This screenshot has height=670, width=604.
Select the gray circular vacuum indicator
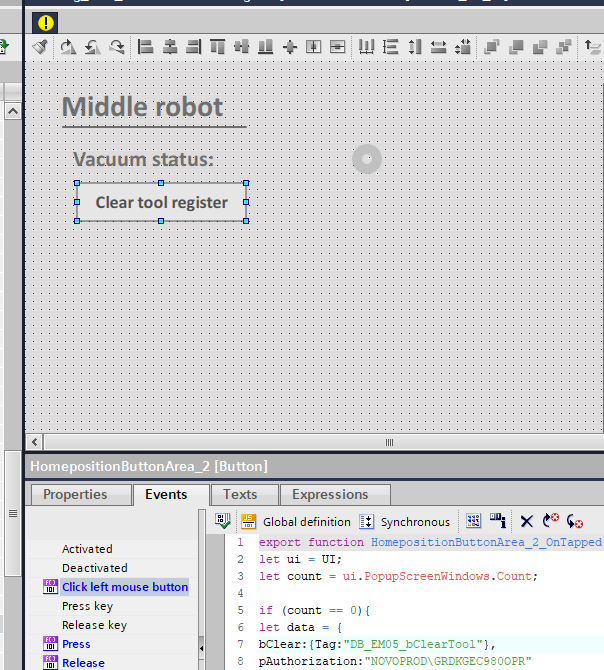[367, 159]
